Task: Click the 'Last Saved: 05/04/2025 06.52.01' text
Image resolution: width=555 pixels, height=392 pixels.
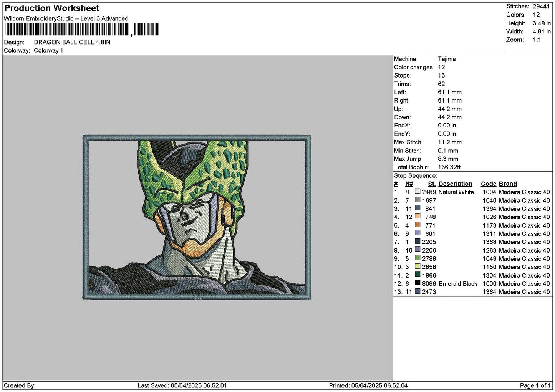Action: point(182,385)
